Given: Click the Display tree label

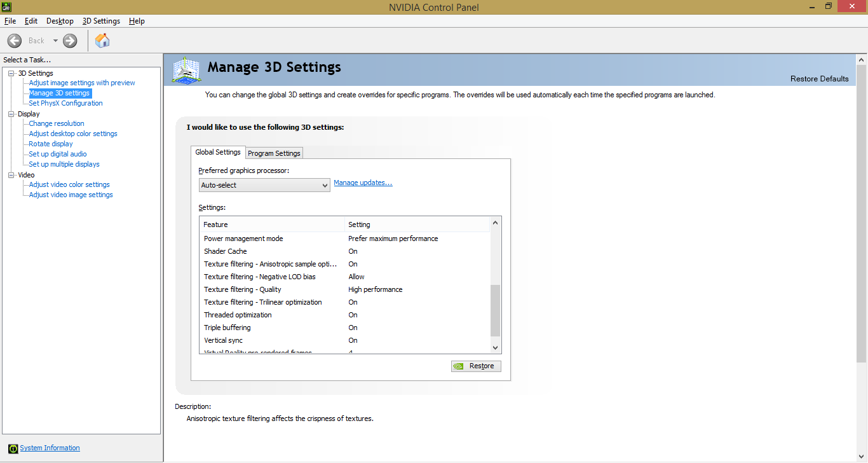Looking at the screenshot, I should tap(29, 114).
